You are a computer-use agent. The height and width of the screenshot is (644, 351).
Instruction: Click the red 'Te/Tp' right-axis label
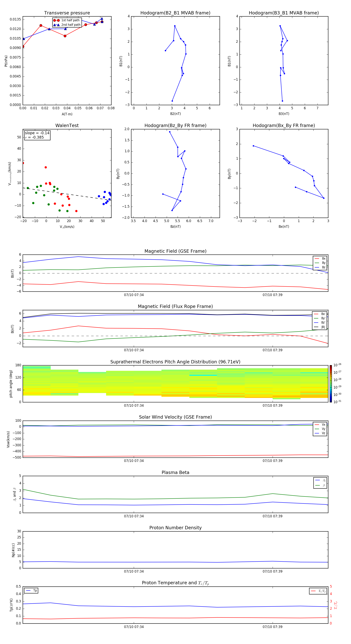tap(336, 605)
